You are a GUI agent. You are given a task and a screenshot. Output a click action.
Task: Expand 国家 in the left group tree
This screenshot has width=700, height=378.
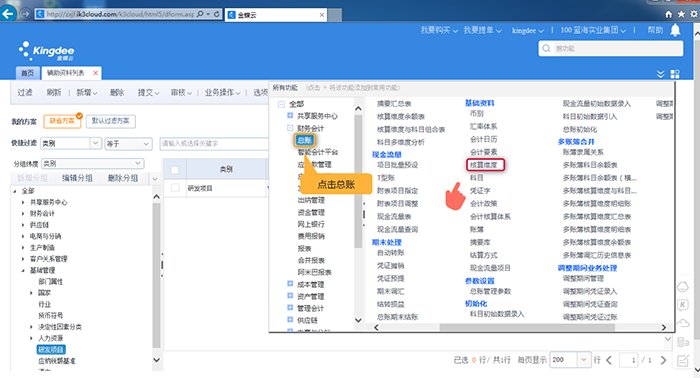tap(31, 293)
